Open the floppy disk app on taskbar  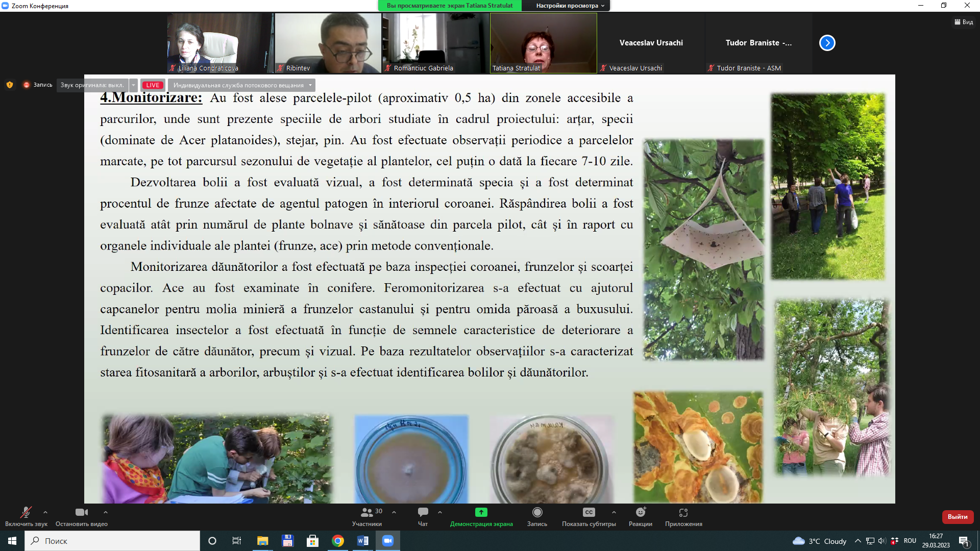(287, 541)
